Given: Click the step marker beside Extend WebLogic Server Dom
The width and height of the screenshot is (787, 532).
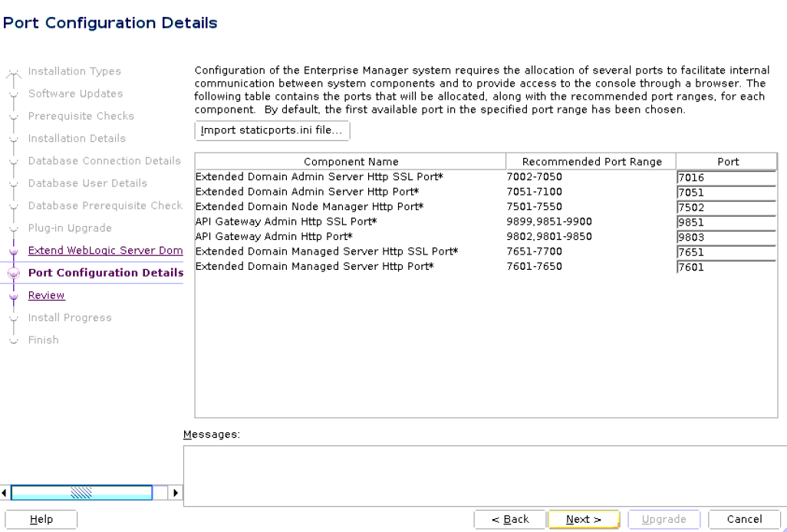Looking at the screenshot, I should coord(15,251).
